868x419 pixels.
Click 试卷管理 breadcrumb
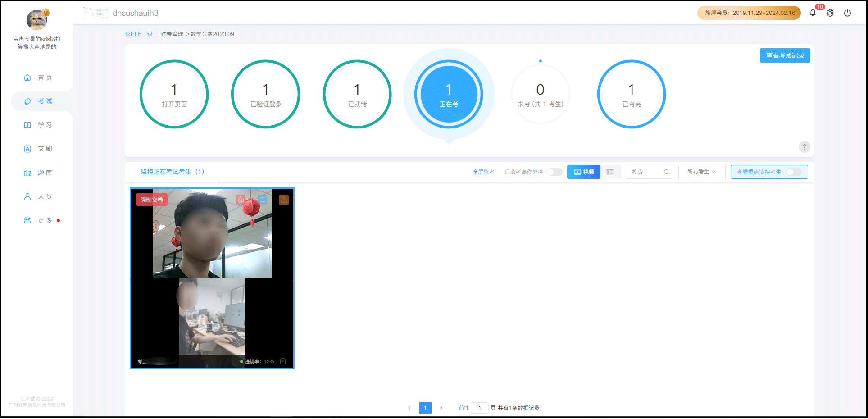point(172,34)
